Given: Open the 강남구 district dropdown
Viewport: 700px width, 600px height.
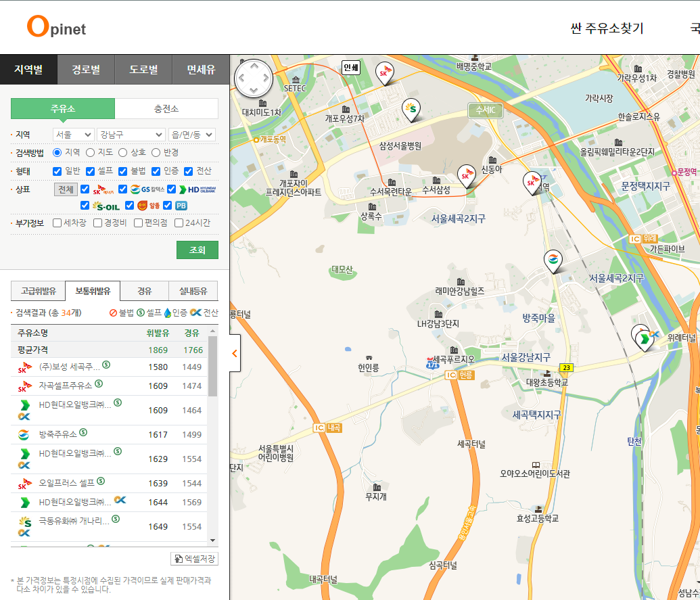Looking at the screenshot, I should click(131, 135).
